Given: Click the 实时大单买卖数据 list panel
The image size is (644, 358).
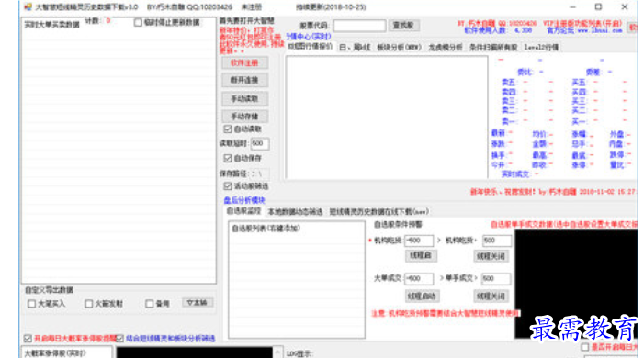Looking at the screenshot, I should pyautogui.click(x=119, y=150).
